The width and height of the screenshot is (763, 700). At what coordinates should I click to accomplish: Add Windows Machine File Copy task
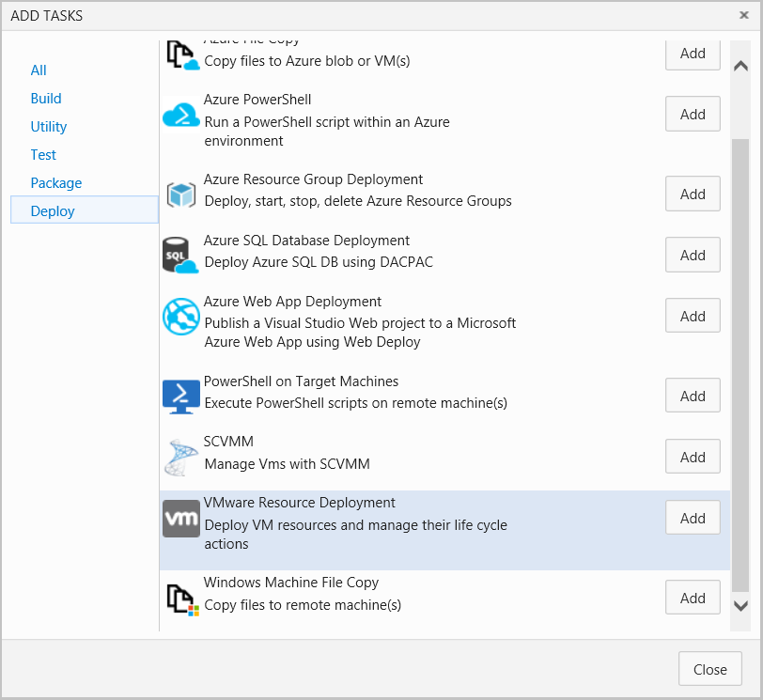(x=693, y=598)
